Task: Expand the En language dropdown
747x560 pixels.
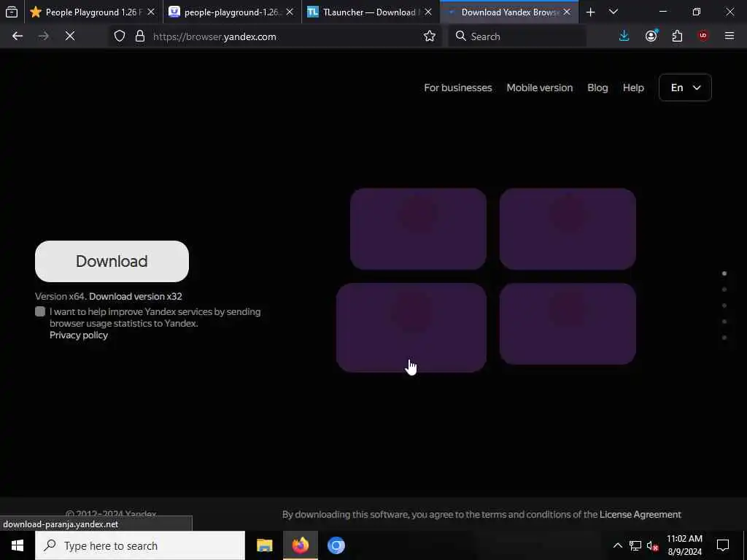Action: 685,87
